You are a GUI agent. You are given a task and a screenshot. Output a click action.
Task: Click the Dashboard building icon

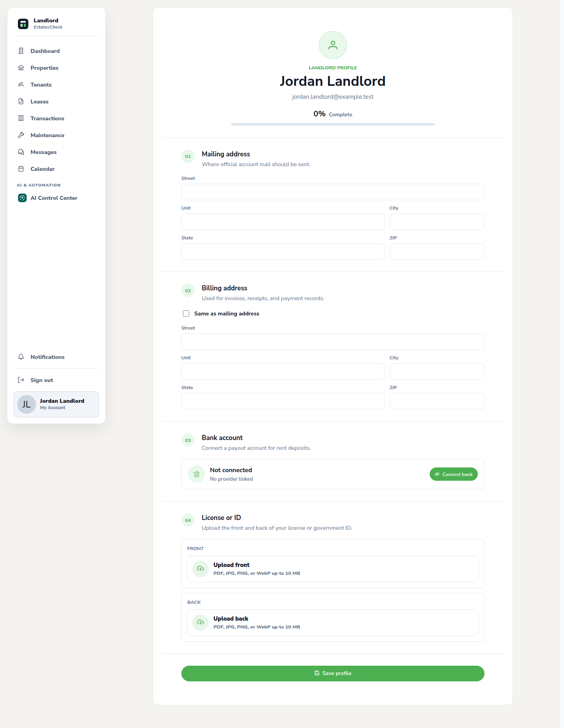pos(21,51)
